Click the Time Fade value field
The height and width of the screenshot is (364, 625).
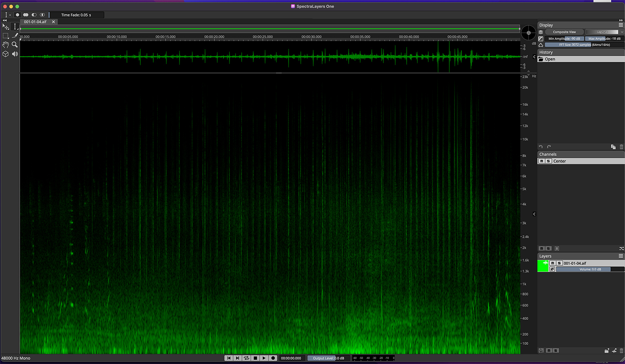pyautogui.click(x=76, y=15)
